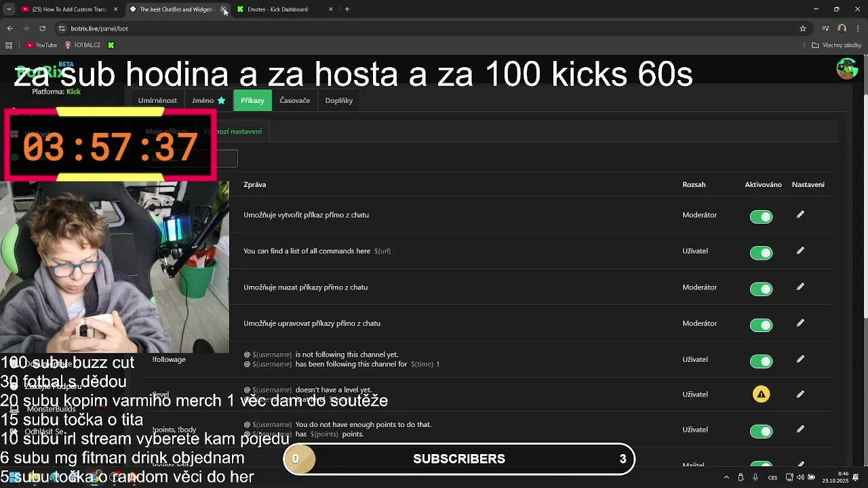Switch to the Časovače tab
This screenshot has height=488, width=868.
click(294, 100)
